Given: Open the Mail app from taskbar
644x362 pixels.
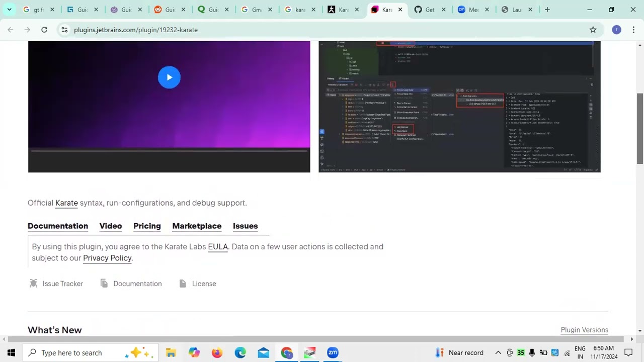Looking at the screenshot, I should (x=264, y=352).
